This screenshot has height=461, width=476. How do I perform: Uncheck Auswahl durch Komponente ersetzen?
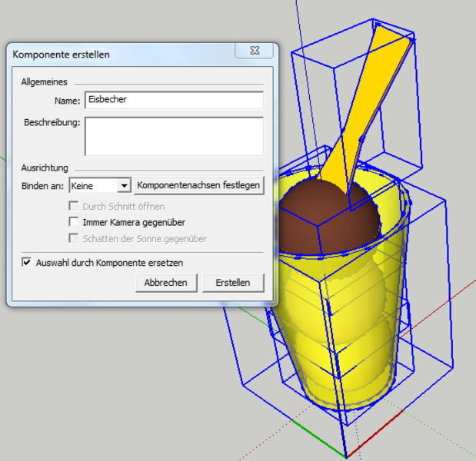(27, 263)
